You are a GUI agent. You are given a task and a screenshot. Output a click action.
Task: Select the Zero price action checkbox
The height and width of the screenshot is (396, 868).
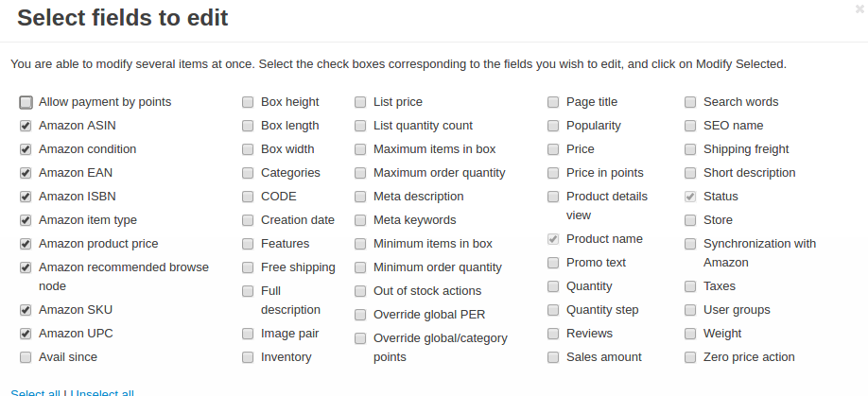click(x=690, y=357)
